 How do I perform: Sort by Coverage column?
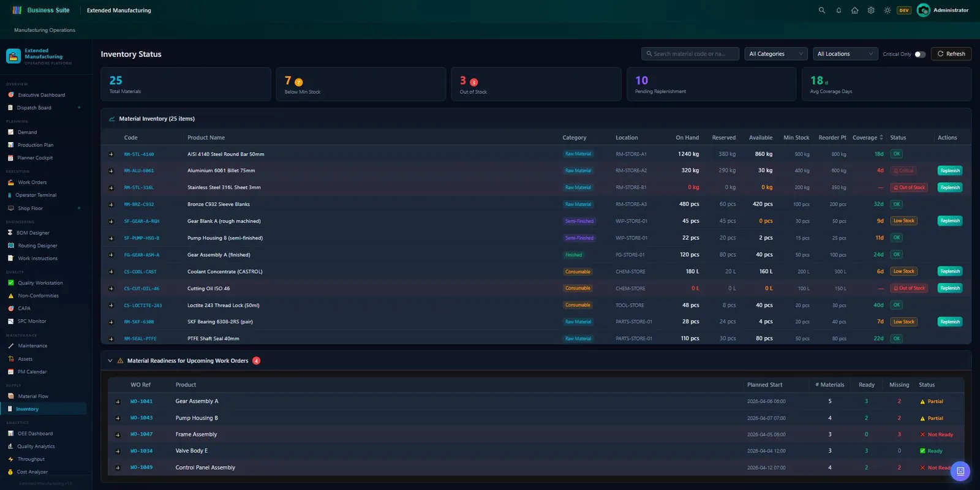pyautogui.click(x=868, y=138)
